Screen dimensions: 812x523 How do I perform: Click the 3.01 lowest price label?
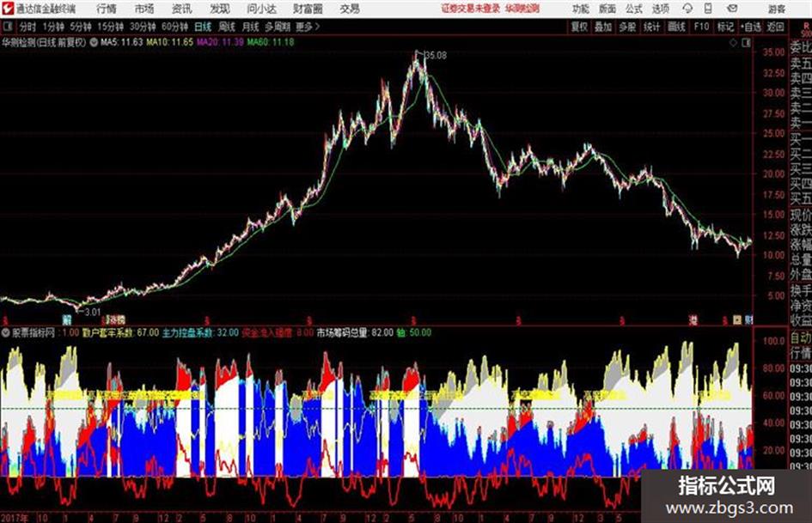(92, 312)
